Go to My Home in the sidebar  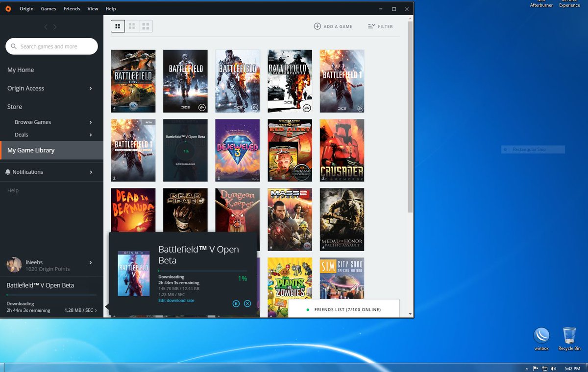pos(21,70)
